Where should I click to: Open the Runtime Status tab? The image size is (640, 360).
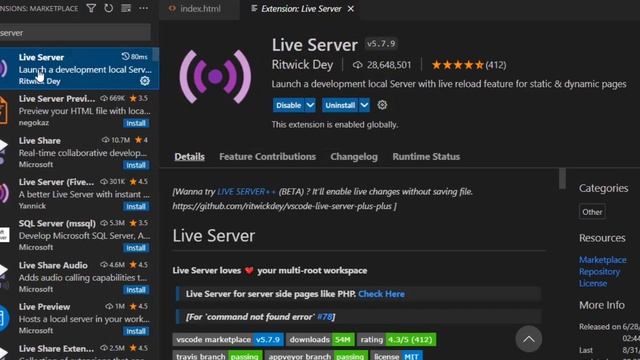click(426, 156)
